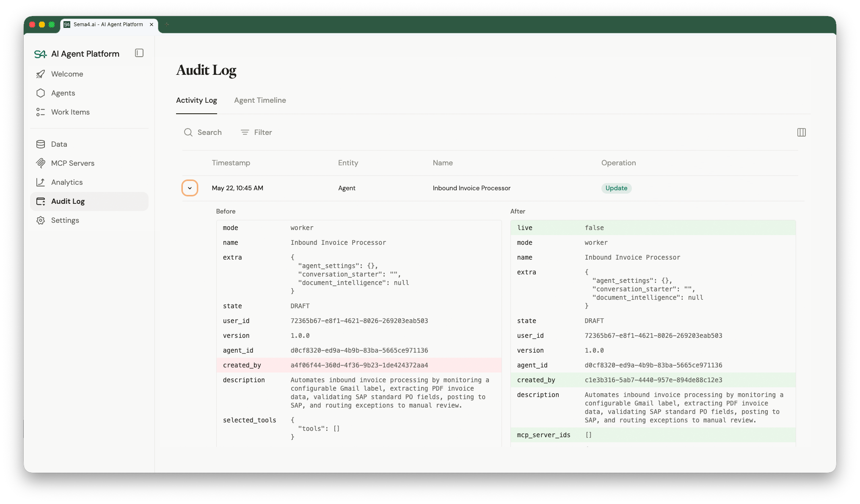Image resolution: width=860 pixels, height=504 pixels.
Task: Click the After version 1.0.0 value
Action: pos(594,351)
